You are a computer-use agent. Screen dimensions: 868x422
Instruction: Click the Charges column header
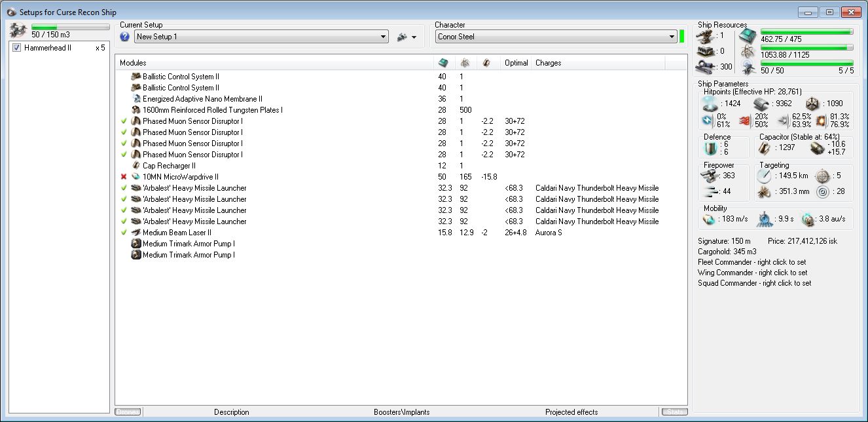coord(598,63)
